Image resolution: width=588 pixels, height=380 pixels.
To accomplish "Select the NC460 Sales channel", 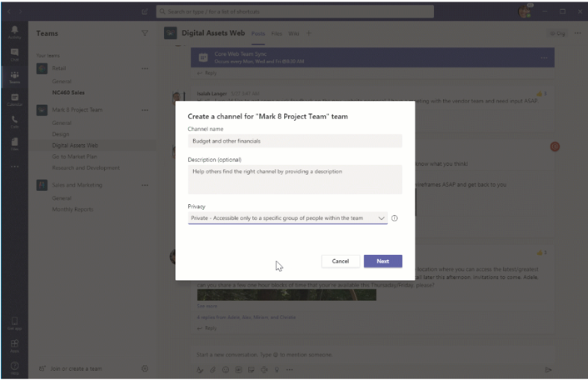I will [x=68, y=92].
